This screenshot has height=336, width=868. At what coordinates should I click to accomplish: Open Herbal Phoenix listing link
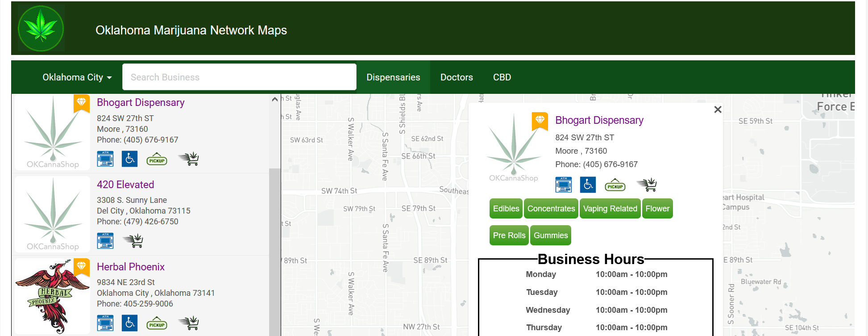[x=131, y=267]
